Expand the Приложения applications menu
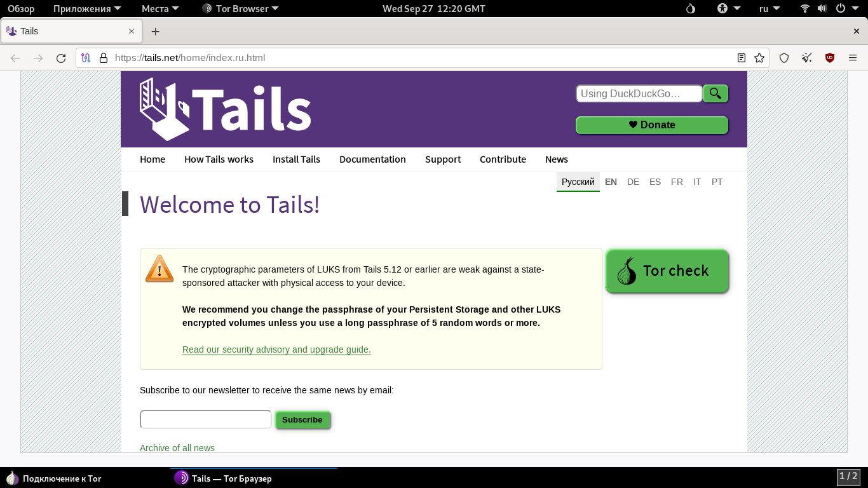 coord(82,9)
